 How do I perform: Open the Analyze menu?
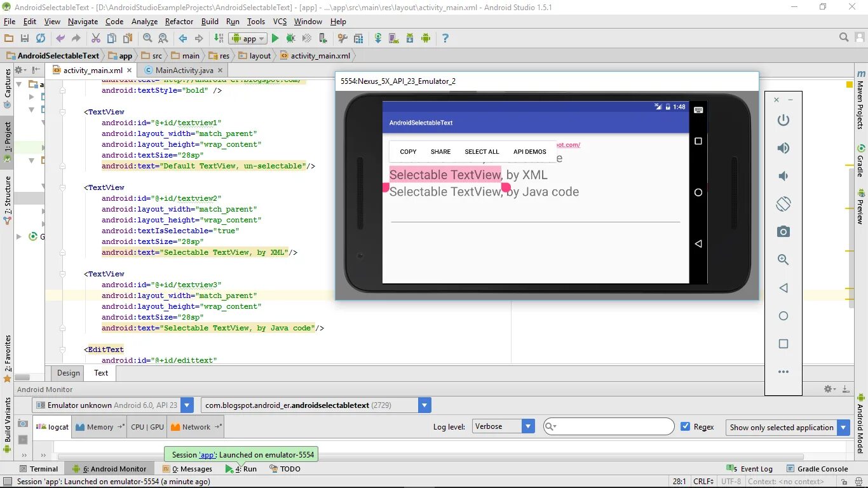(x=144, y=21)
